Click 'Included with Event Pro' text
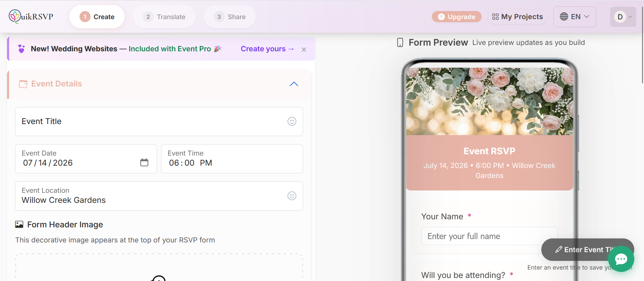This screenshot has width=644, height=281. tap(170, 49)
